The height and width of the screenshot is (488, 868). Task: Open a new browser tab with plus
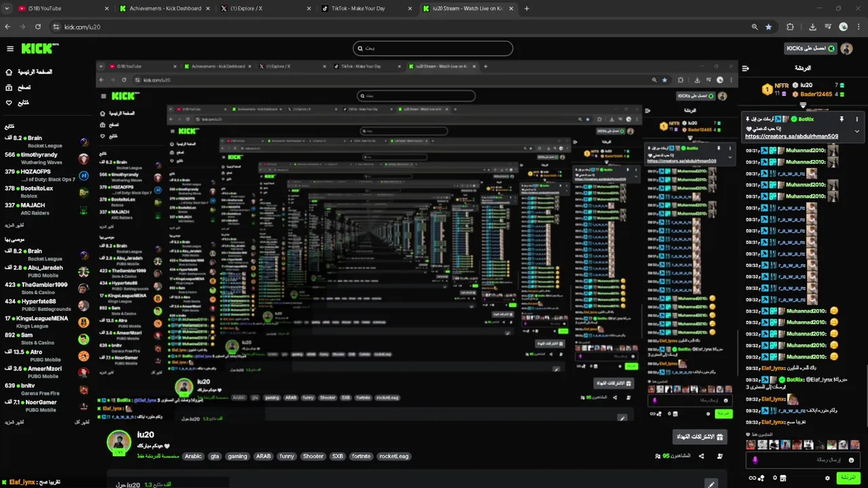pyautogui.click(x=527, y=8)
